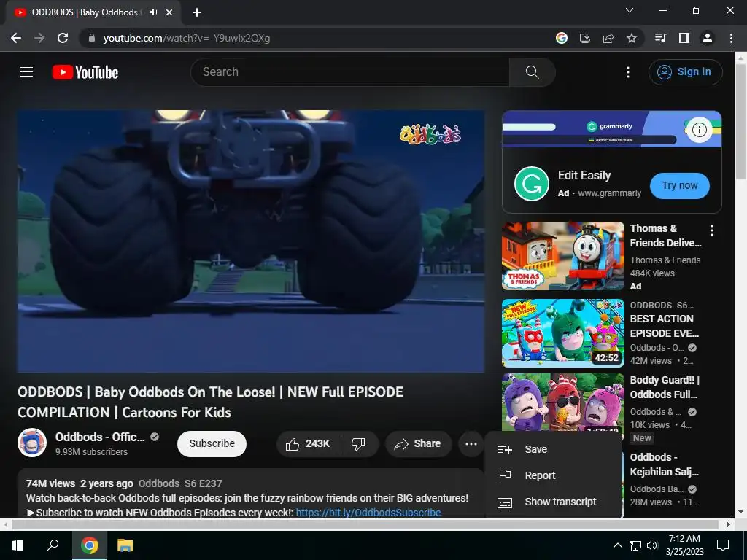Open the Chrome profile icon

[708, 38]
